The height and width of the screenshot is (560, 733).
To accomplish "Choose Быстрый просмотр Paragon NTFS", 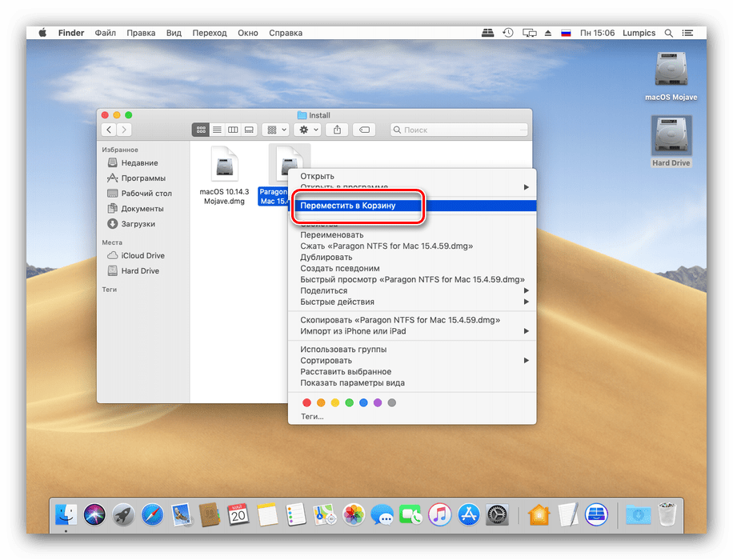I will tap(412, 279).
